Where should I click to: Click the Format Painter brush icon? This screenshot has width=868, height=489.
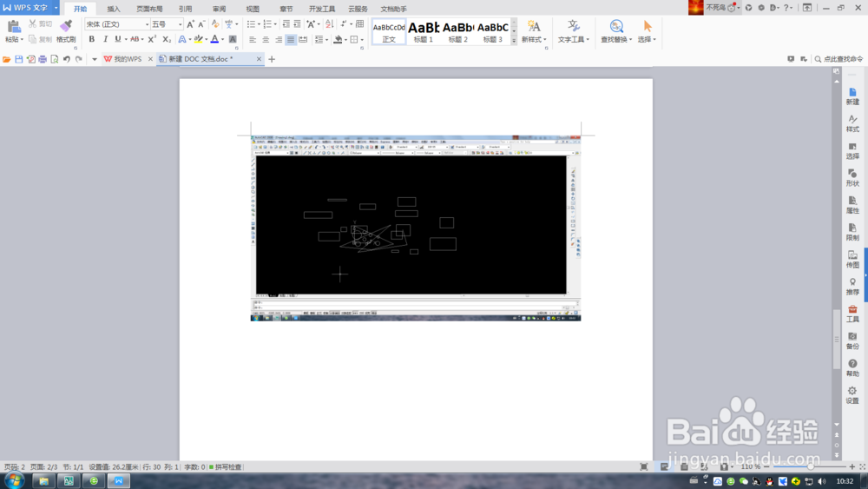point(66,26)
